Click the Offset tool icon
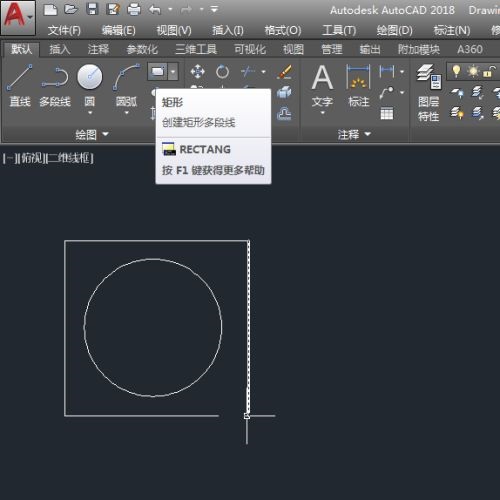This screenshot has height=500, width=500. pos(284,114)
